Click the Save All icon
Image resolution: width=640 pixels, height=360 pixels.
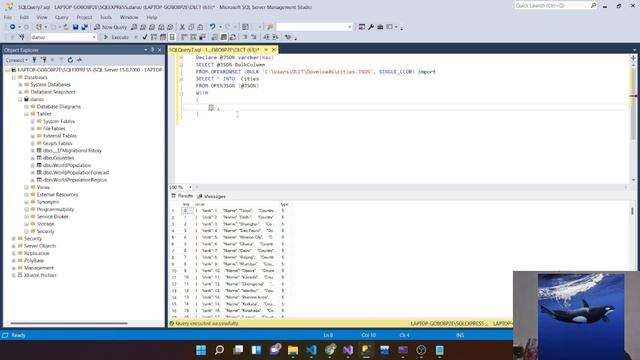(x=84, y=27)
